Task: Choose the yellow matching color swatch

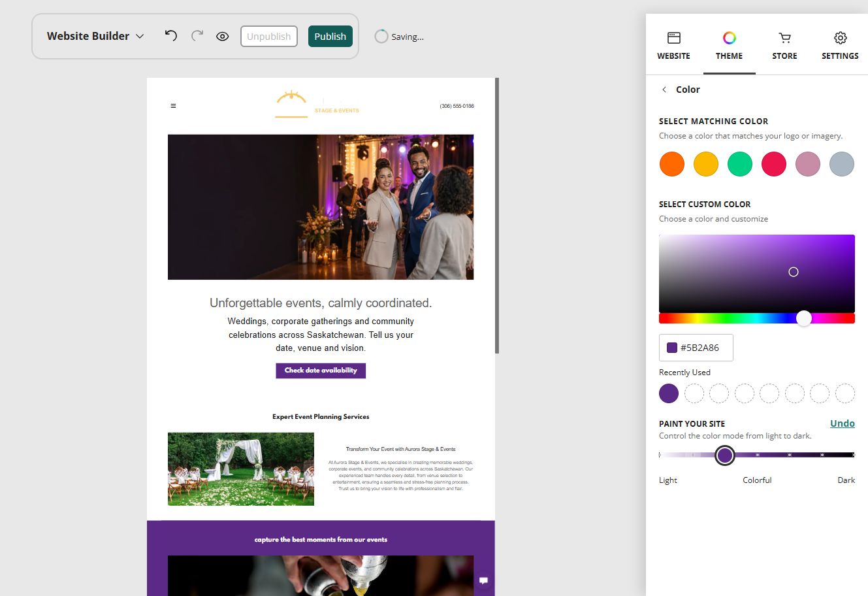Action: (706, 164)
